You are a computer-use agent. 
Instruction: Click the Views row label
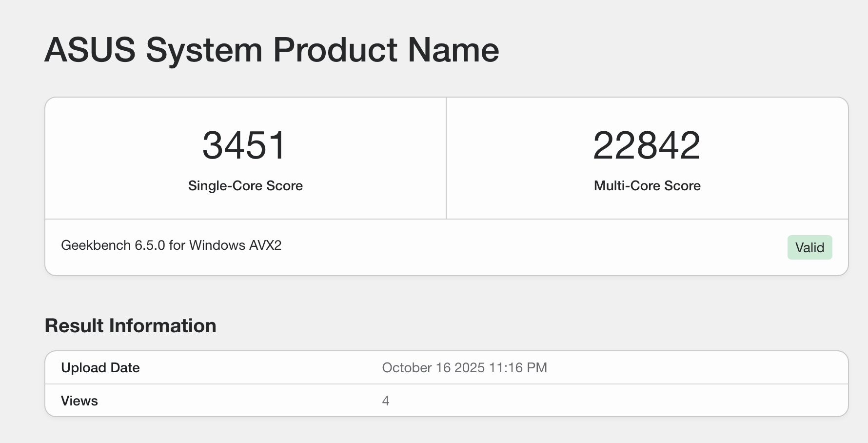[x=79, y=401]
